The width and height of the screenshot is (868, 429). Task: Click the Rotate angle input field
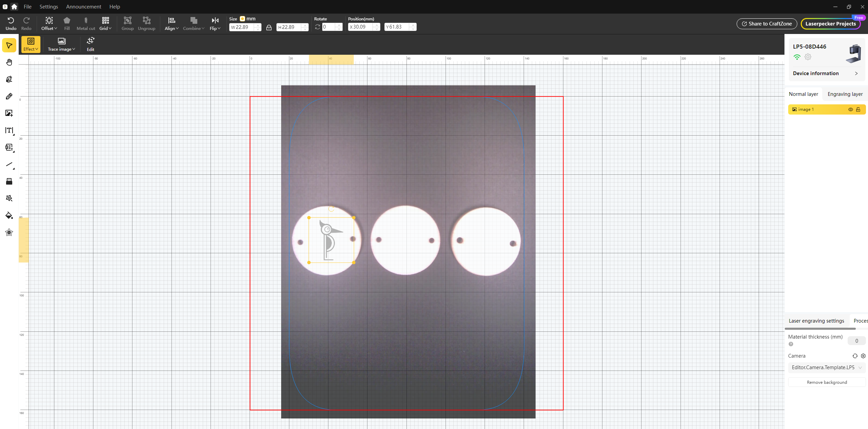pyautogui.click(x=329, y=27)
